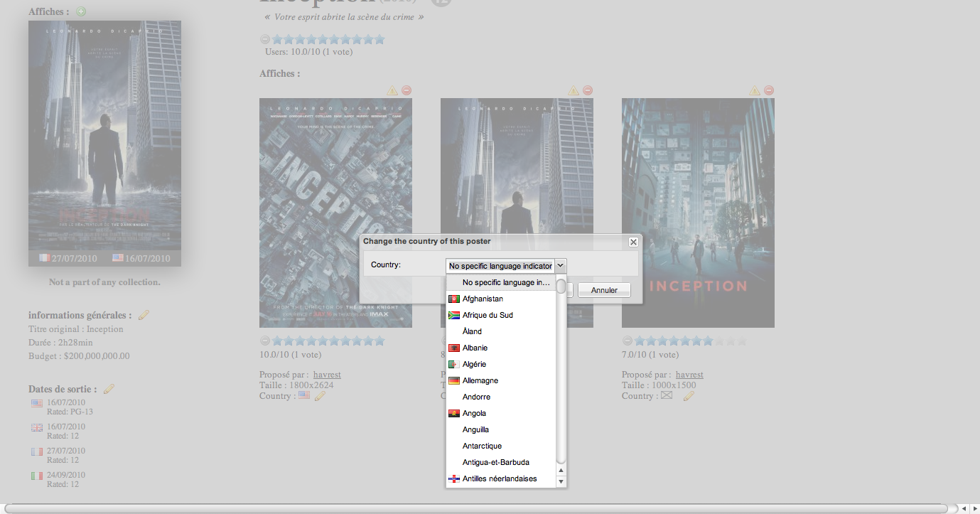Viewport: 980px width, 514px height.
Task: Click 'Budget : $200,000,000.00' text
Action: click(x=79, y=356)
